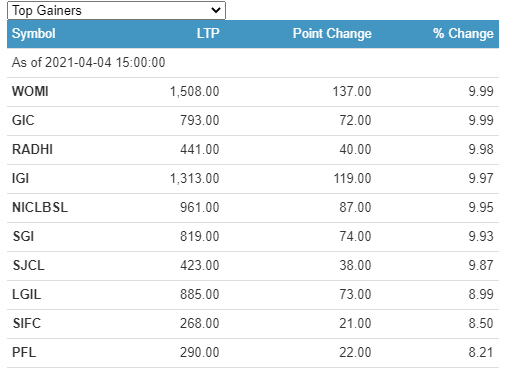Sort by LTP column header
Screen dimensions: 519x373
tap(208, 34)
